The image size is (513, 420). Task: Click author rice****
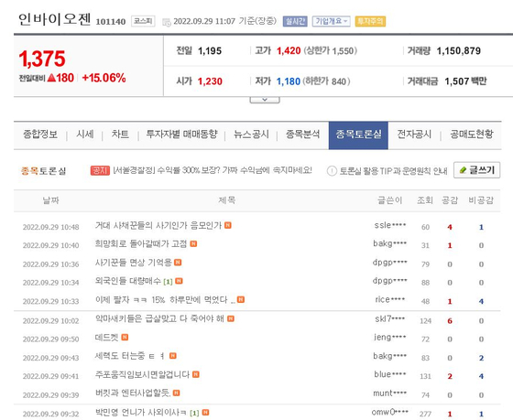click(390, 299)
